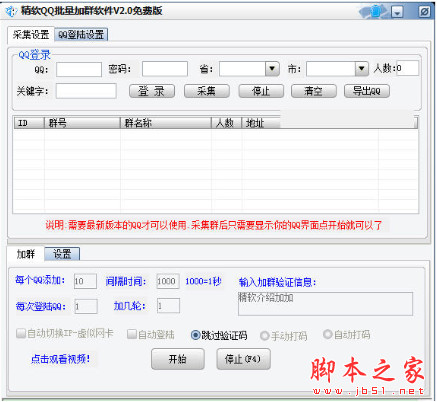Start collecting with the 采集 button

[x=207, y=91]
